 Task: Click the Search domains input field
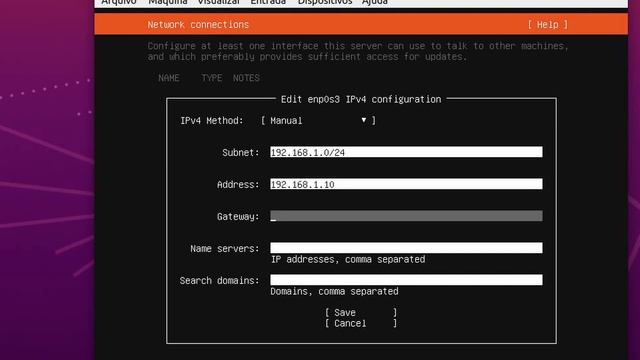click(x=406, y=280)
